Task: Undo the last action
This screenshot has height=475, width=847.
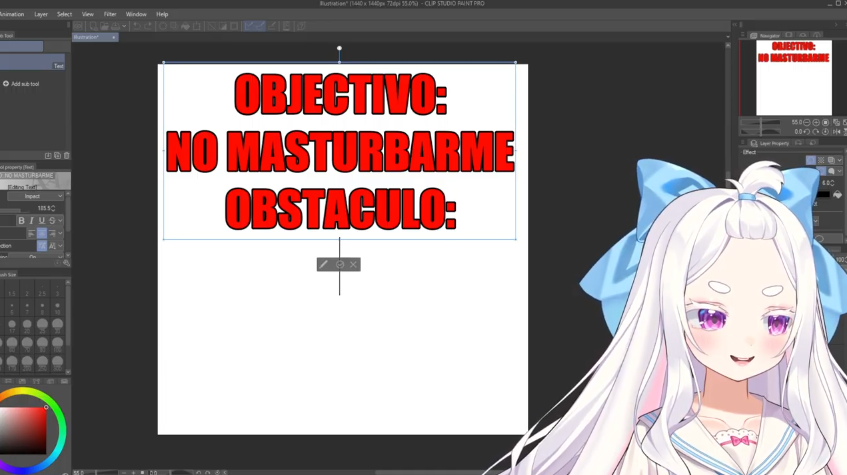Action: click(137, 26)
